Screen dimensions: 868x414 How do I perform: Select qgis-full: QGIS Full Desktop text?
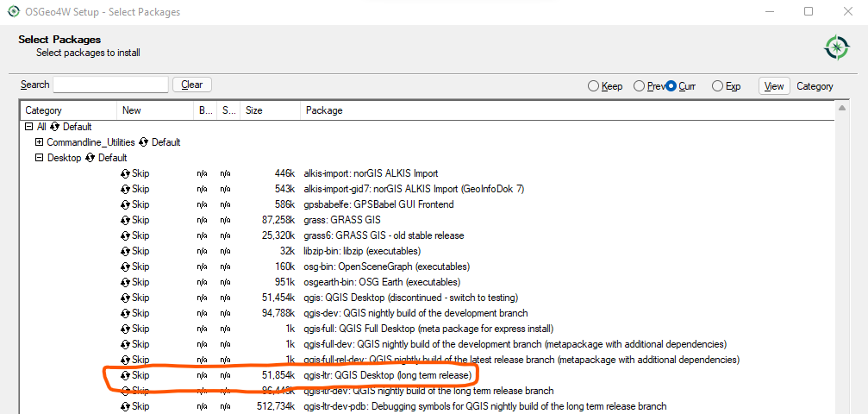point(428,329)
